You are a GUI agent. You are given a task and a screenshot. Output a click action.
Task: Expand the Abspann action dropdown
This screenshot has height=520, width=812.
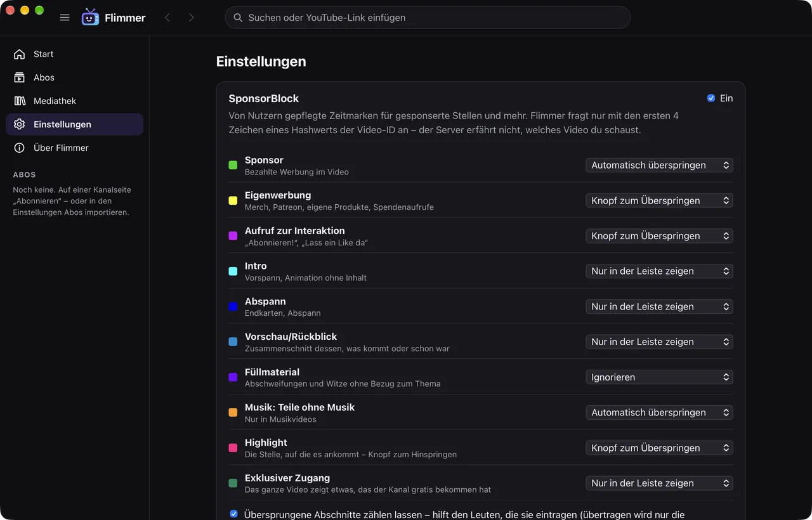659,306
